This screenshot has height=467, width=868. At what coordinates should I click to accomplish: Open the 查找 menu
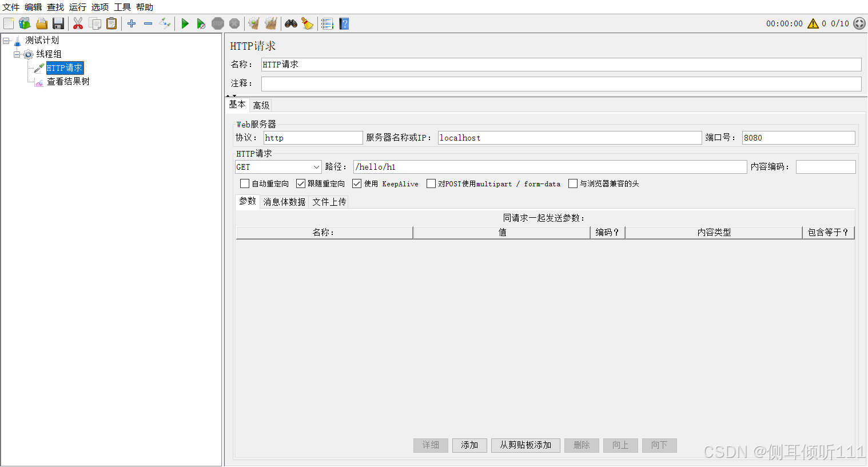55,7
